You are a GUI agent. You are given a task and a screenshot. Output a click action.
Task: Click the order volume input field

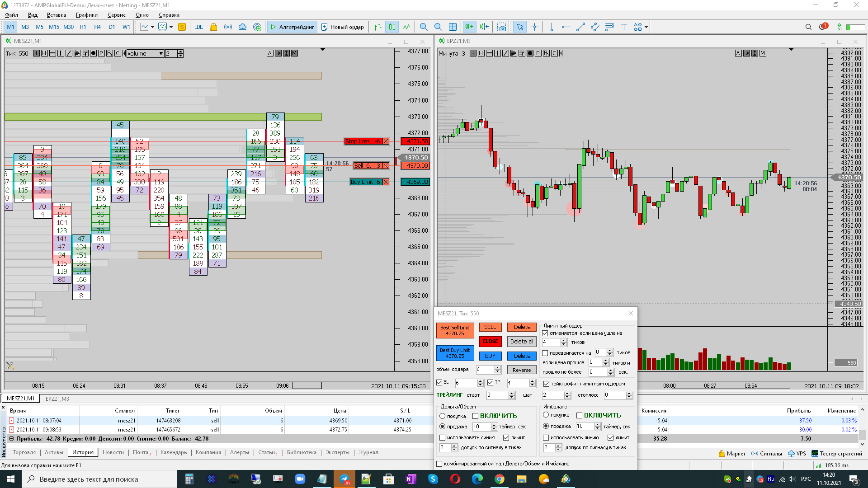pyautogui.click(x=485, y=370)
